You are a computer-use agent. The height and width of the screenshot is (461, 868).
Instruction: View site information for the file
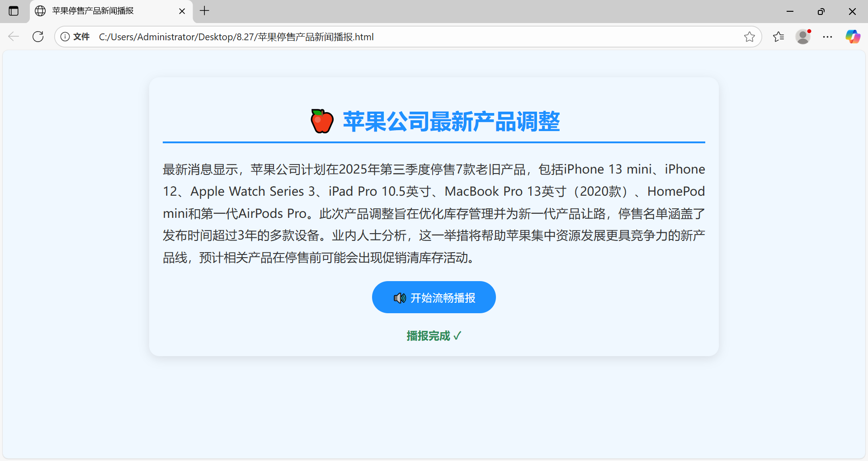point(75,37)
